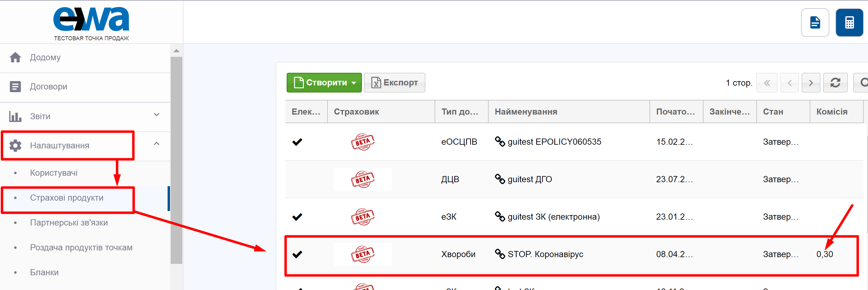Click commission value 0,30

point(824,254)
